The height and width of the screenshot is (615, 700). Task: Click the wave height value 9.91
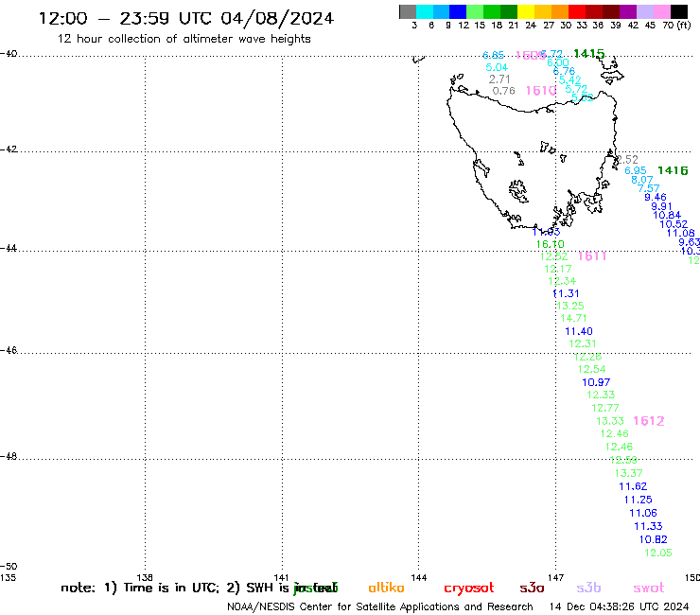661,206
